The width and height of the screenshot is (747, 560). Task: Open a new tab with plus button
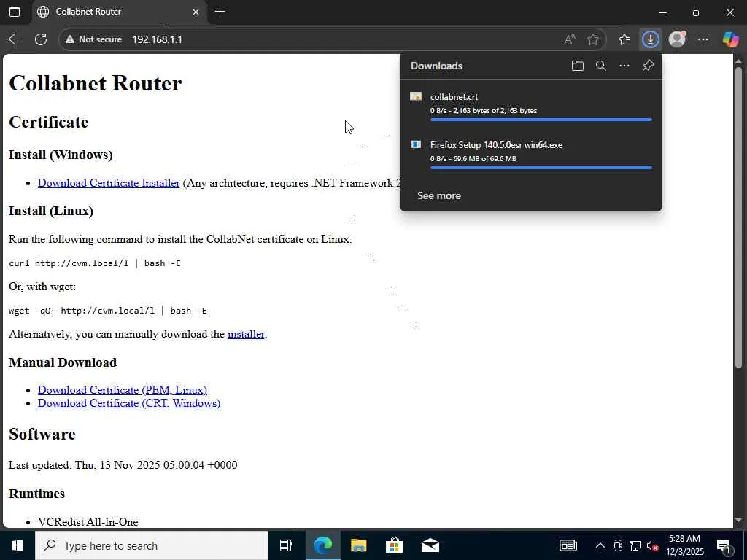pos(220,12)
